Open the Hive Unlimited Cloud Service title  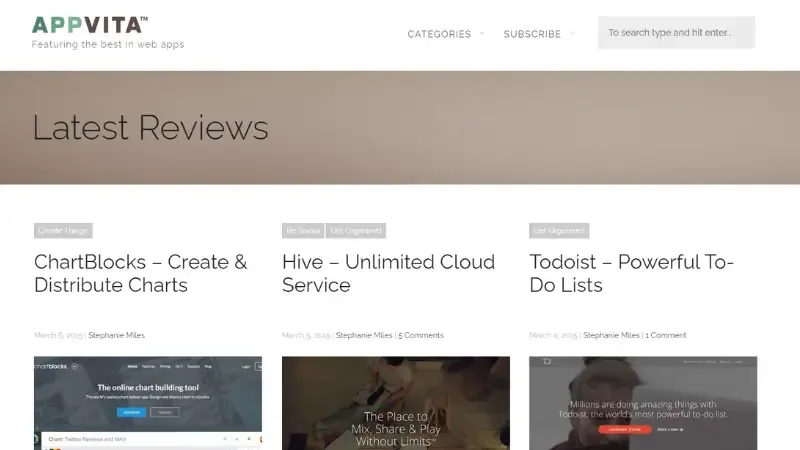click(x=388, y=273)
